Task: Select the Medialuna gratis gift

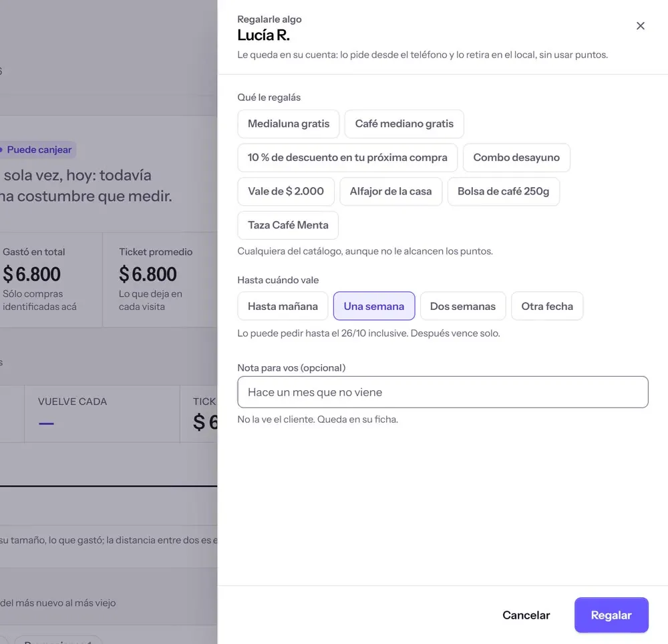Action: (289, 124)
